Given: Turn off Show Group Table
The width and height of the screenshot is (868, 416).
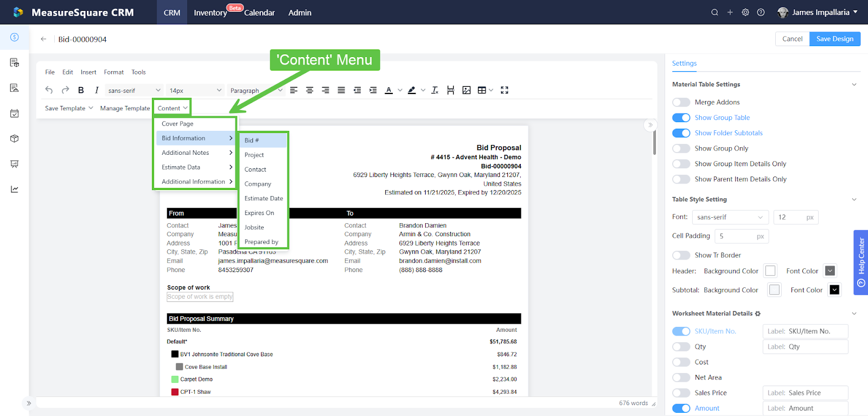Looking at the screenshot, I should click(x=681, y=117).
